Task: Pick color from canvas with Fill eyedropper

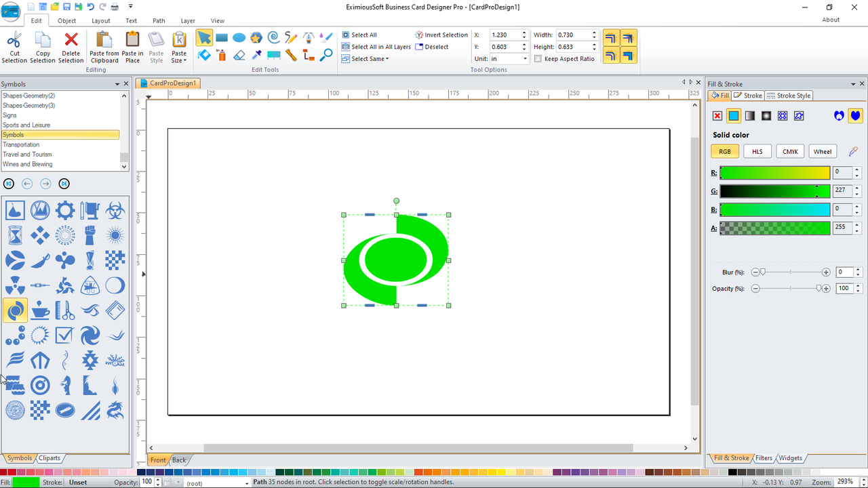Action: point(854,152)
